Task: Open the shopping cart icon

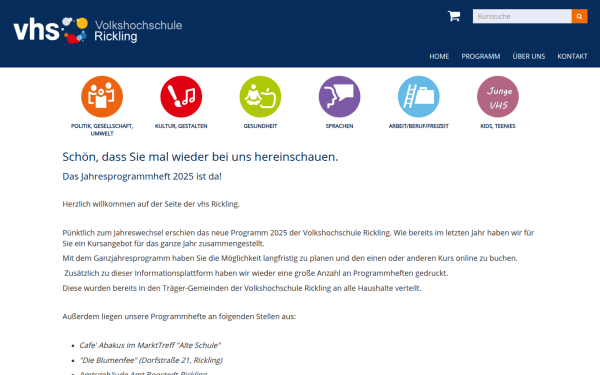Action: 454,16
